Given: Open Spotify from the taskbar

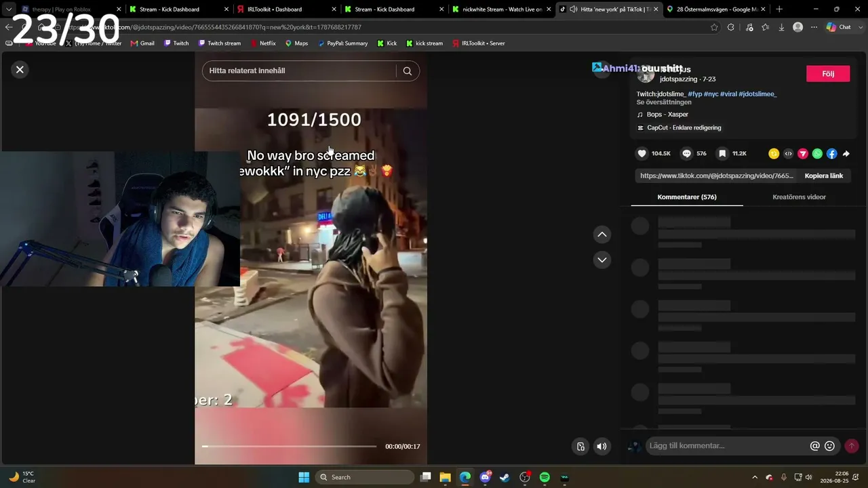Looking at the screenshot, I should coord(545,477).
